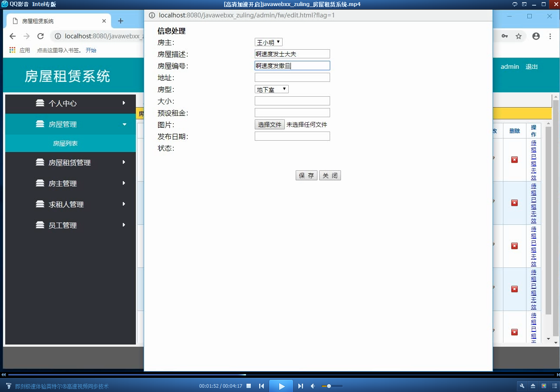Select the 房屋租赁系统 browser tab

pos(59,21)
